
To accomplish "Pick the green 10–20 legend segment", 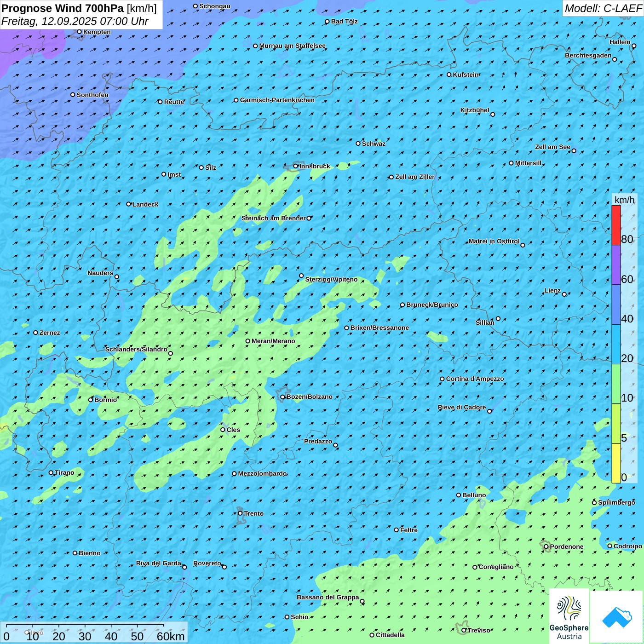I will [616, 384].
